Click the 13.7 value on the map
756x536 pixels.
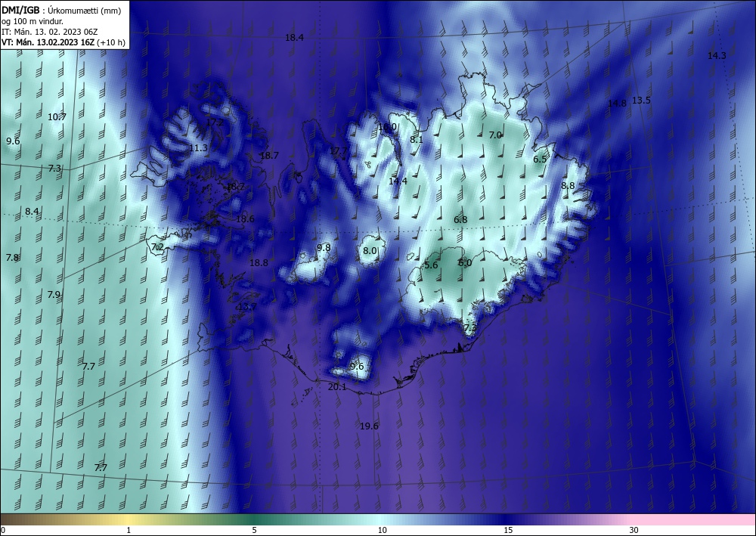point(247,307)
